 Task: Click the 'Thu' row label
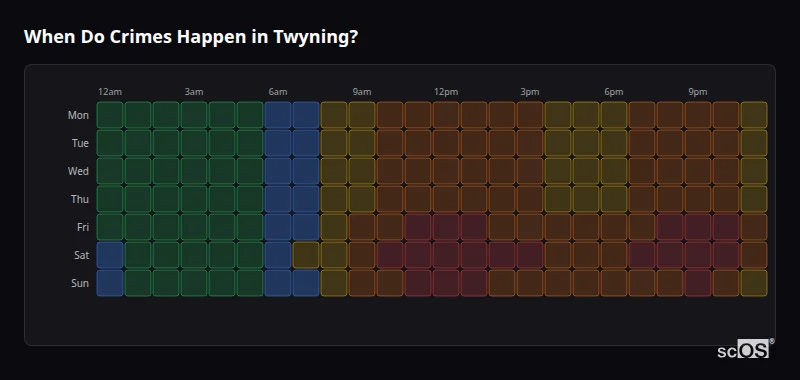pos(80,199)
